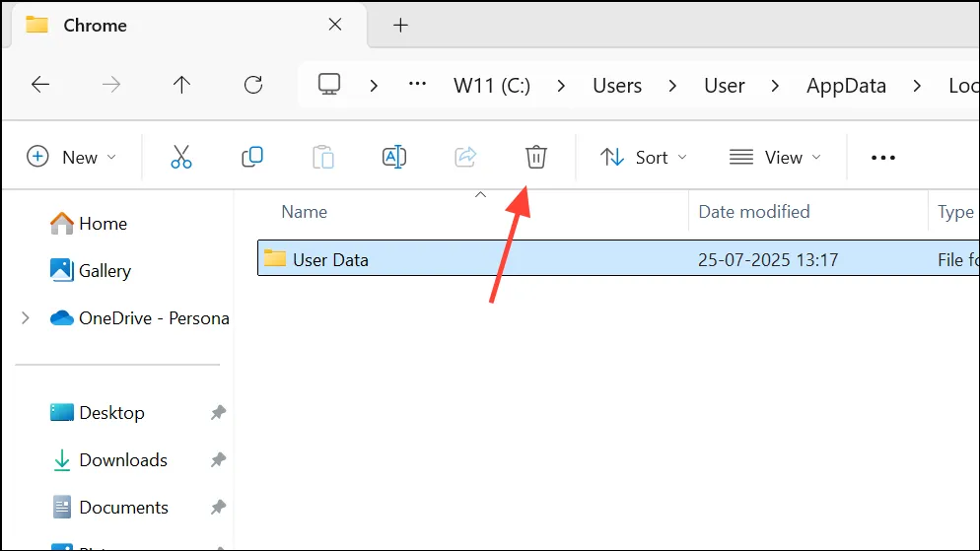Close the Chrome folder tab
This screenshot has width=980, height=551.
pyautogui.click(x=335, y=25)
